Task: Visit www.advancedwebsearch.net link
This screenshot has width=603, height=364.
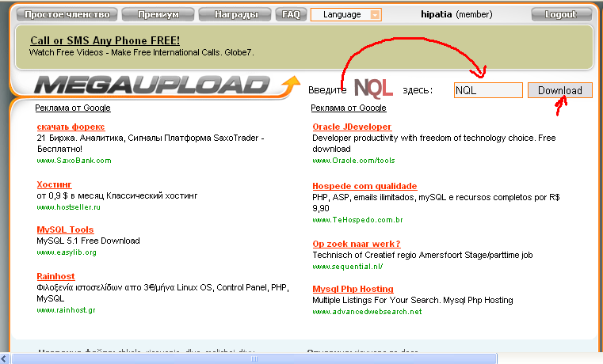Action: point(367,312)
